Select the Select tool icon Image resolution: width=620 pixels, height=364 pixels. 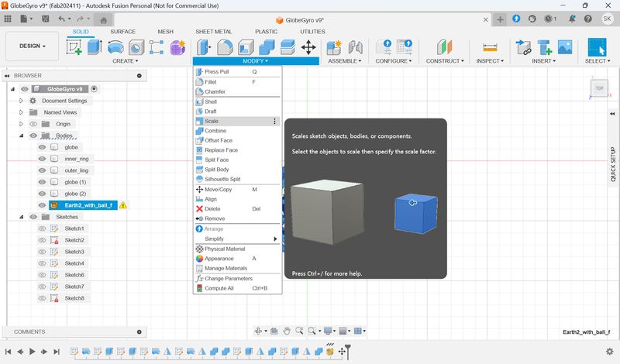(597, 47)
